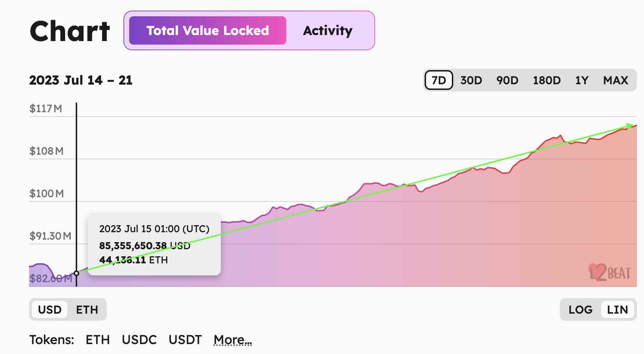The width and height of the screenshot is (644, 354).
Task: Switch chart currency to ETH
Action: (x=87, y=310)
